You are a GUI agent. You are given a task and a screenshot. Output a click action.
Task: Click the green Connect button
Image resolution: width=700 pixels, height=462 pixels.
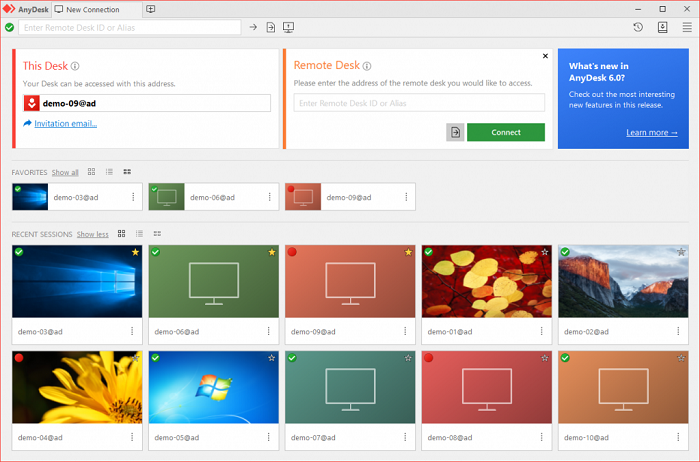pos(506,132)
